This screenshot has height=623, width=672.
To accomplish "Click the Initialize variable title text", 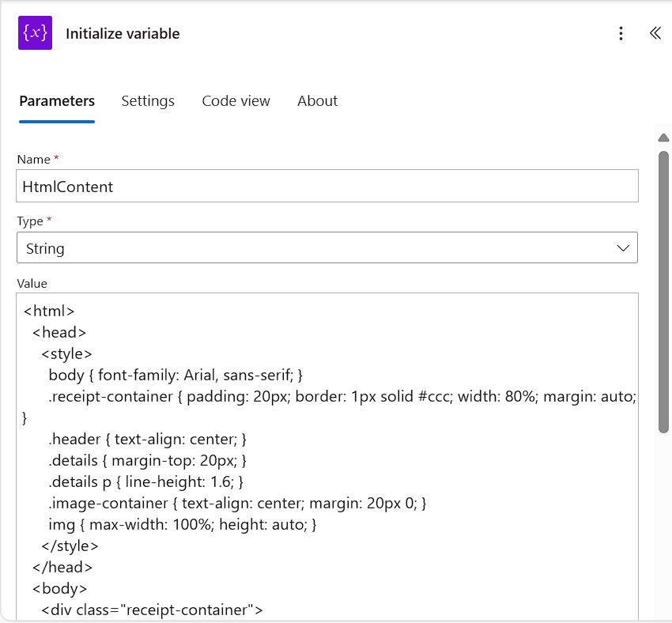I will coord(123,34).
